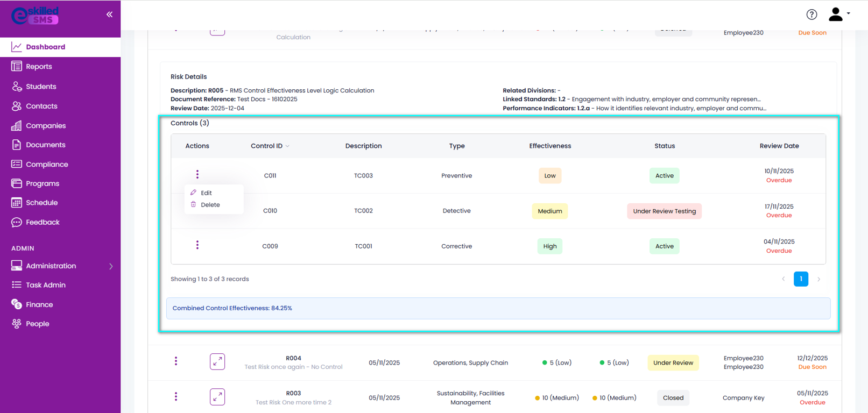The image size is (868, 413).
Task: Open three-dot actions menu for risk R003
Action: pos(176,397)
